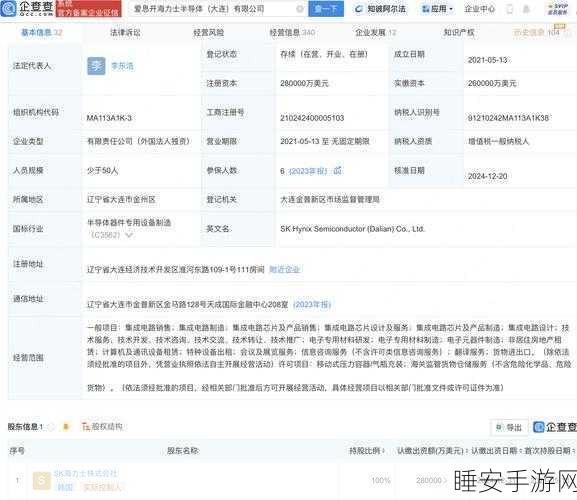Click English name SK Hynix Semiconductor (Dalian)

(x=353, y=229)
